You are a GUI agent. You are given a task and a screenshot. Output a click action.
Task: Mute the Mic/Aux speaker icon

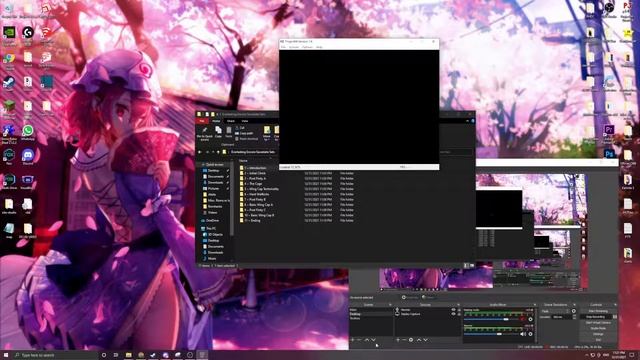pos(523,334)
